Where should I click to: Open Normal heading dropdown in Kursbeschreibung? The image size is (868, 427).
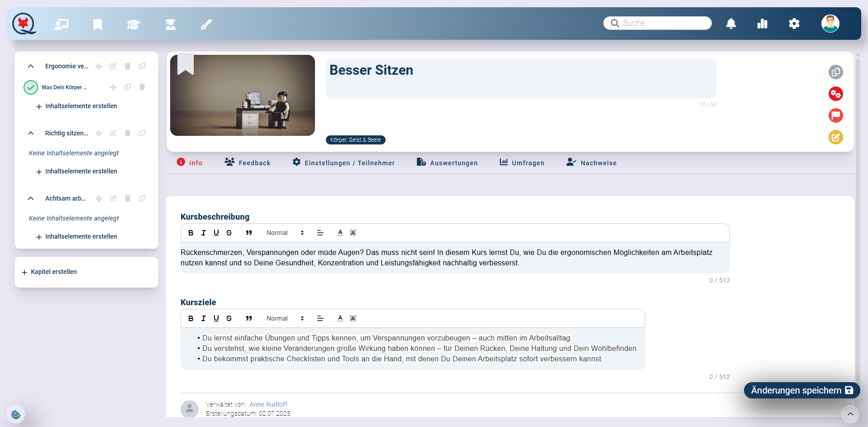click(x=285, y=233)
